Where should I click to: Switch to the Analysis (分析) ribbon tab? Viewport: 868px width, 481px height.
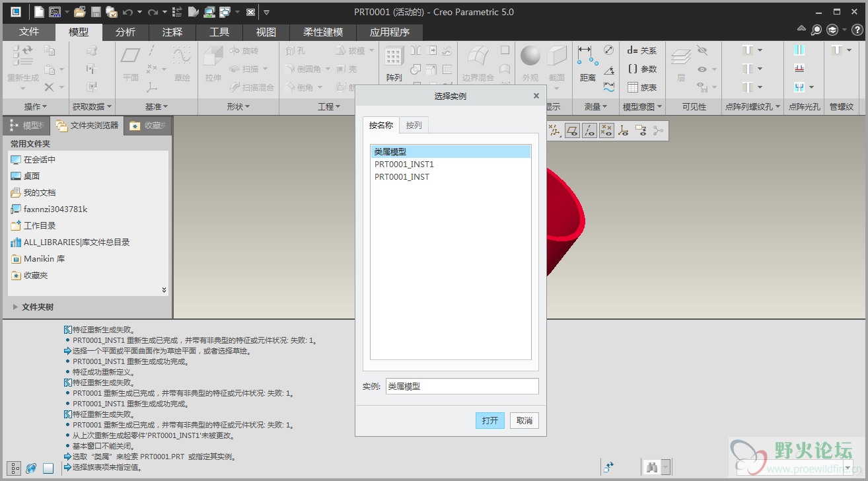tap(126, 32)
